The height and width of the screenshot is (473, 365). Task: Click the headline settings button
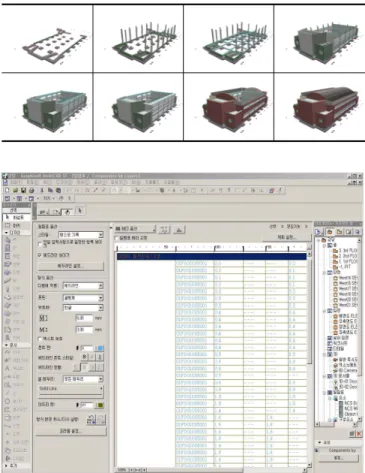click(71, 266)
